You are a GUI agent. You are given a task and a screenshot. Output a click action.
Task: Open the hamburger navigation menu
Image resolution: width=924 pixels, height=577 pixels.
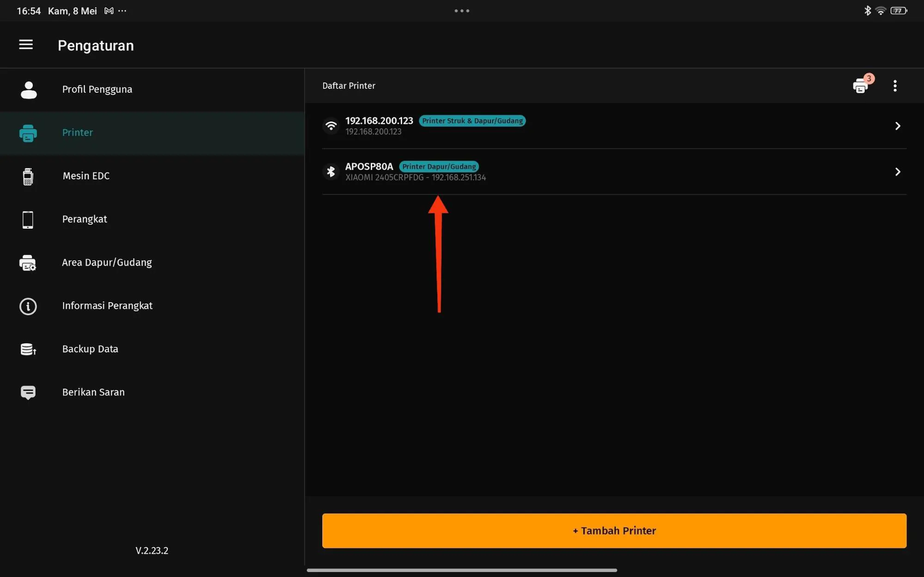pos(26,44)
